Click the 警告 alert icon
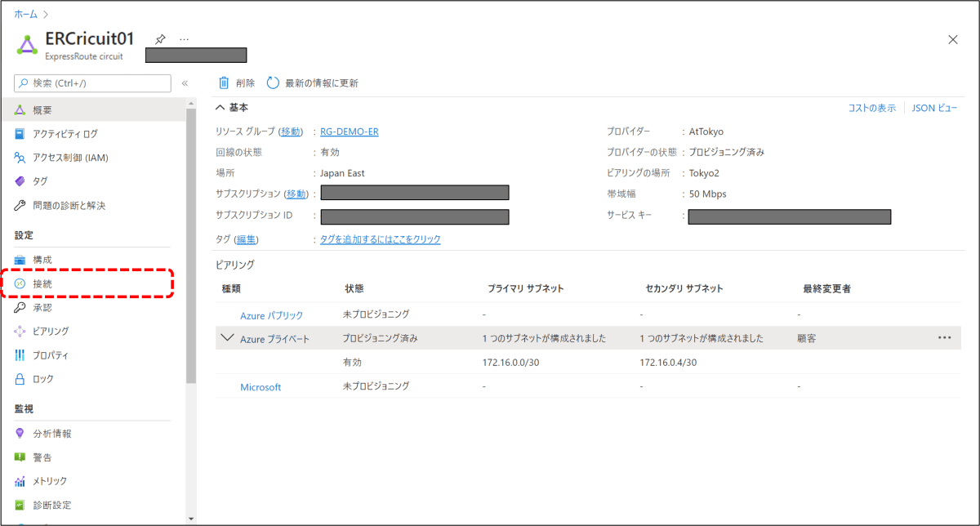This screenshot has height=526, width=980. [x=20, y=457]
